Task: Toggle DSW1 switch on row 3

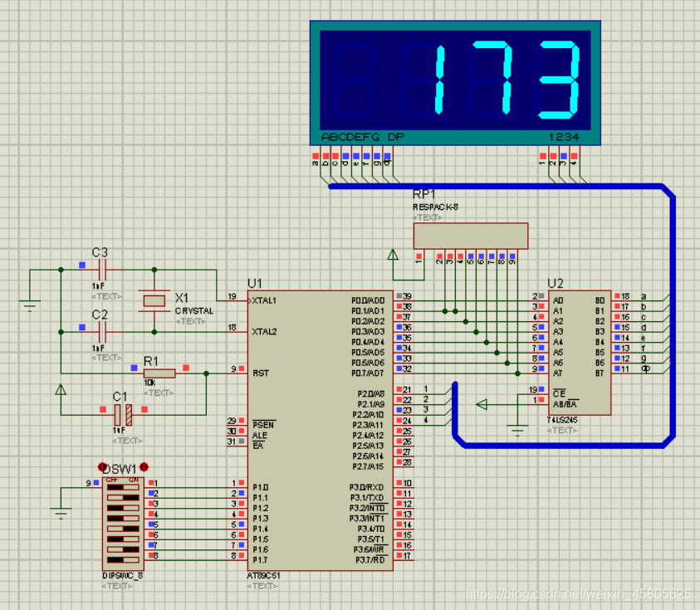Action: 123,508
